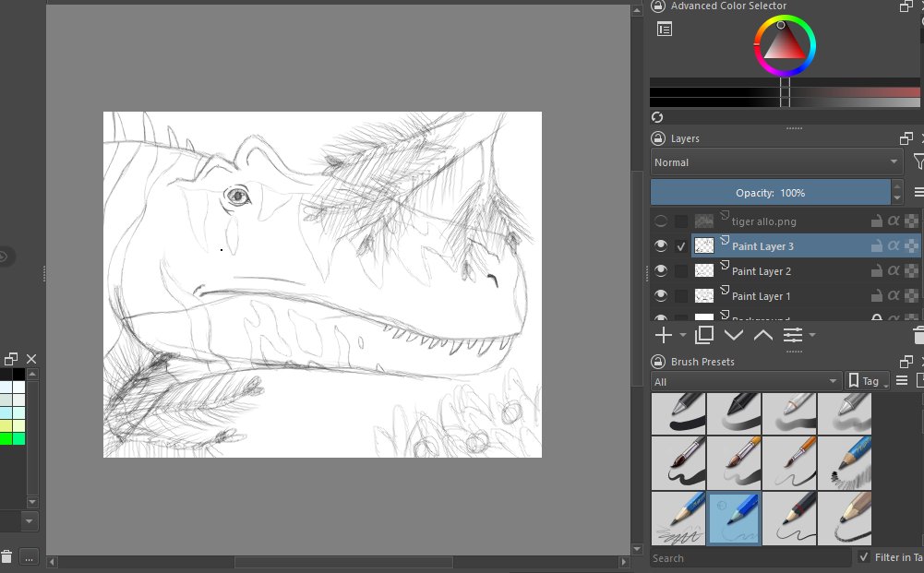The image size is (924, 573).
Task: Click the canvas horizontal scrollbar handle
Action: 343,562
